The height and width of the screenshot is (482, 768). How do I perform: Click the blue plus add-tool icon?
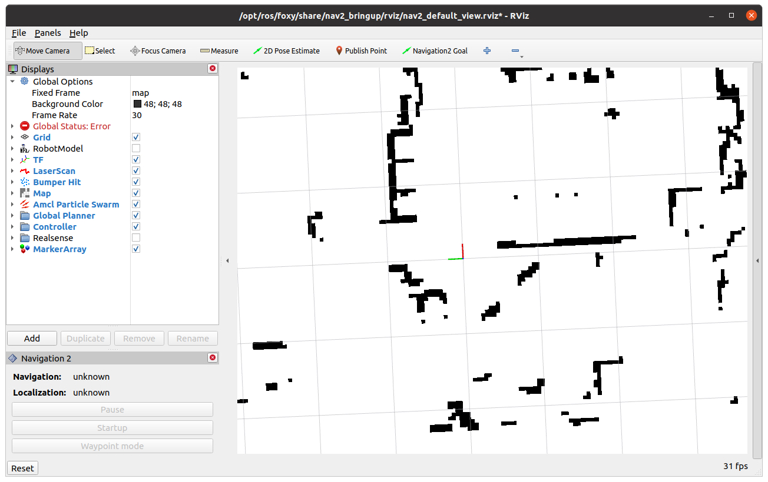487,50
